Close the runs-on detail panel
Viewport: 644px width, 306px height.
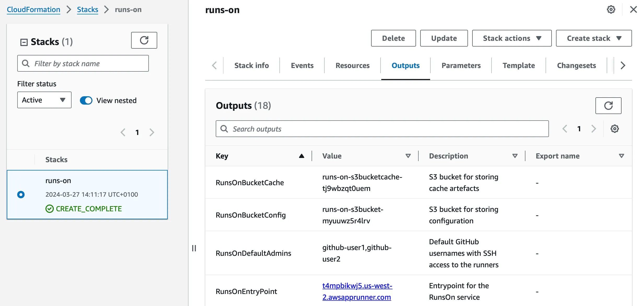coord(633,9)
